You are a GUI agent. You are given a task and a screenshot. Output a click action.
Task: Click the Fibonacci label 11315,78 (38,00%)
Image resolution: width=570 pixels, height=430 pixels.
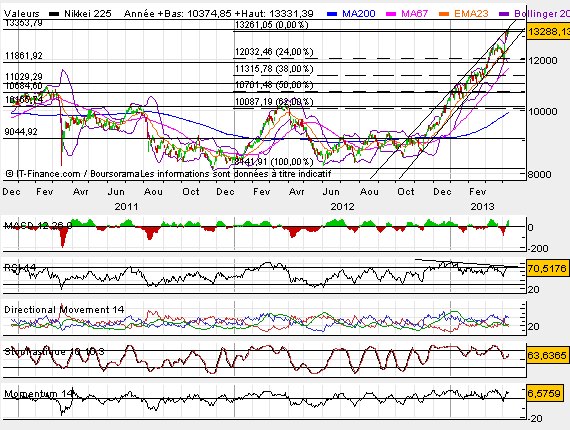point(274,69)
